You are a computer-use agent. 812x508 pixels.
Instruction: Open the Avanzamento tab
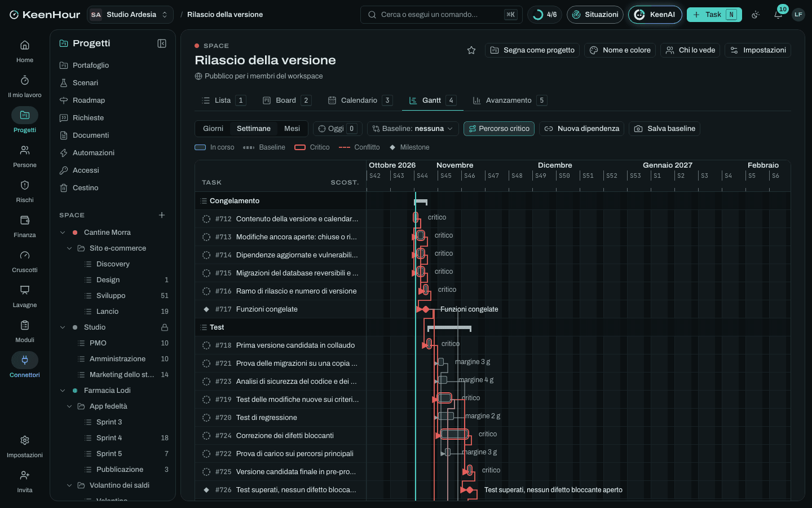click(x=509, y=100)
